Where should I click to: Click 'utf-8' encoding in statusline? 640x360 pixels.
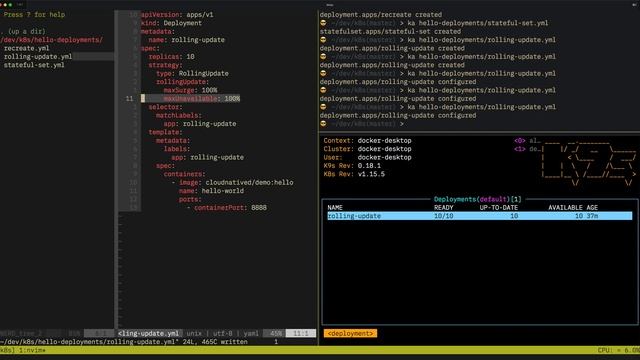[222, 333]
